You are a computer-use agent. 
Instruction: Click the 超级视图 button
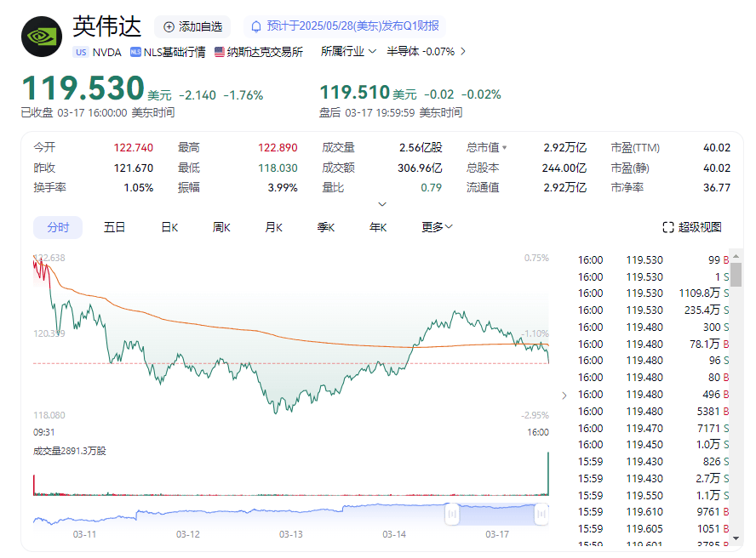pyautogui.click(x=692, y=227)
